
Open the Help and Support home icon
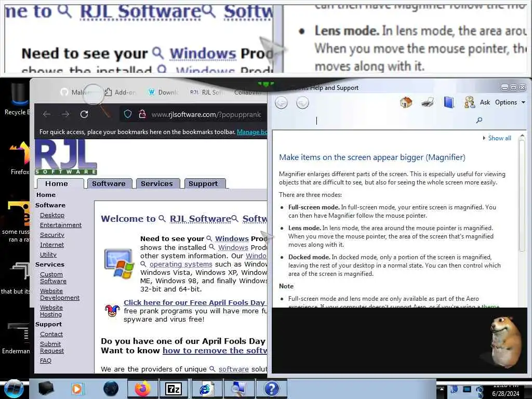click(406, 102)
